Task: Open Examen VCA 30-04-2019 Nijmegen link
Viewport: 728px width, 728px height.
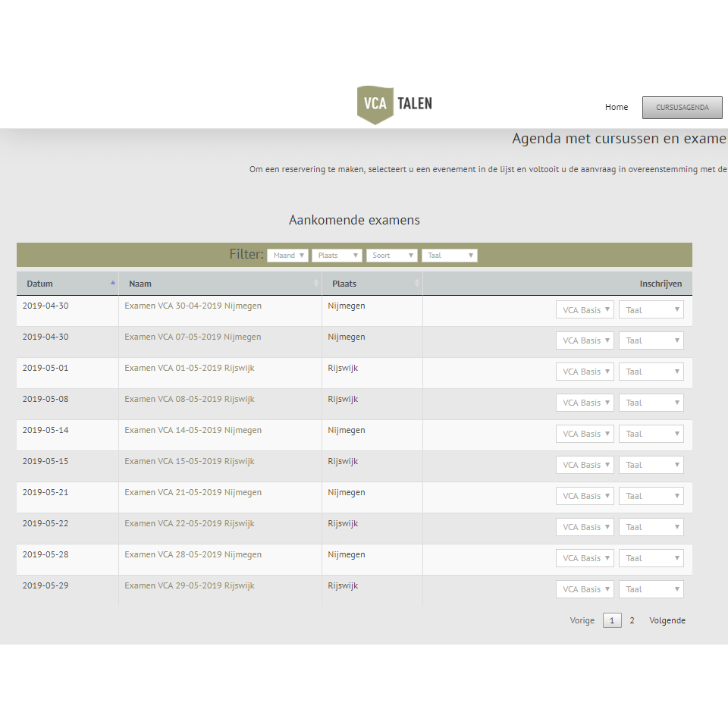Action: coord(193,306)
